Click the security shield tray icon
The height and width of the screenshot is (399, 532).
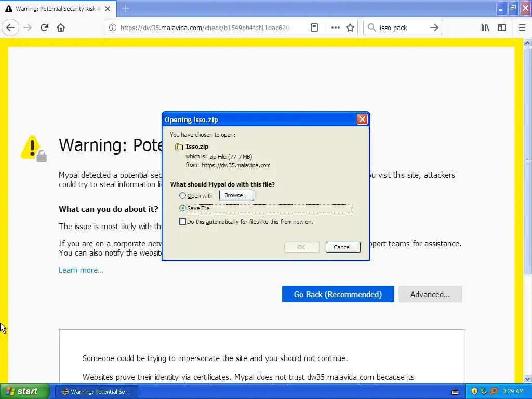tap(474, 391)
